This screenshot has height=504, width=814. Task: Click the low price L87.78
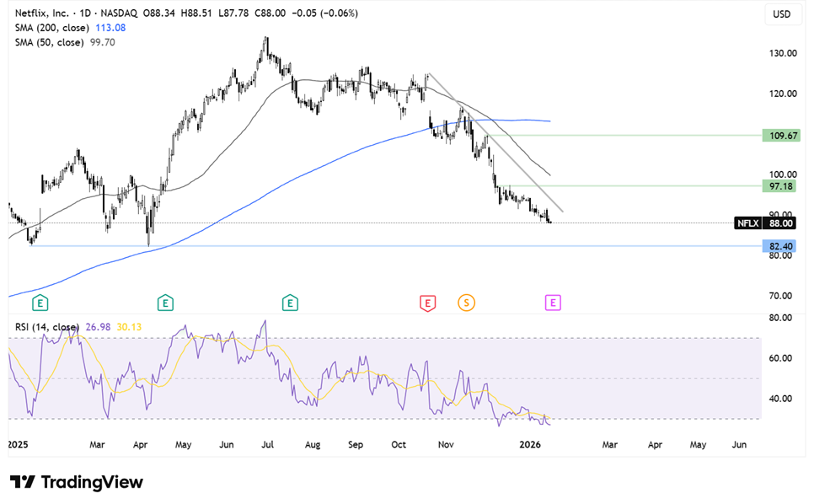pyautogui.click(x=233, y=13)
